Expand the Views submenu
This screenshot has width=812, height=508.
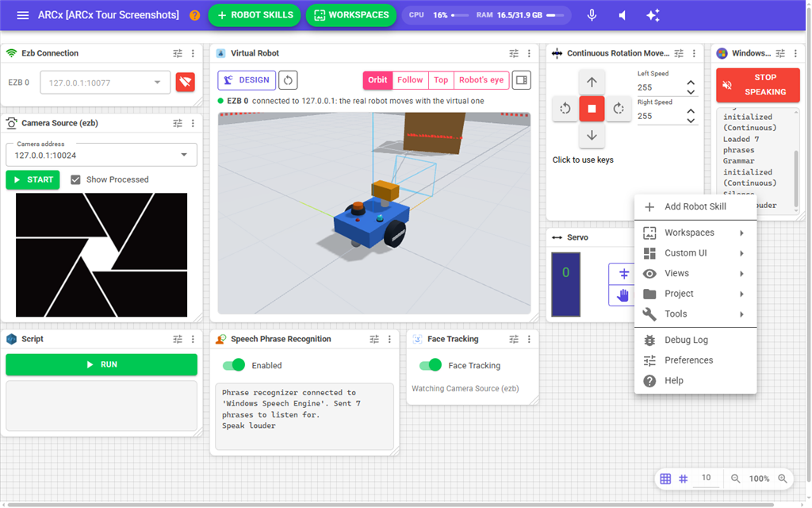(695, 273)
